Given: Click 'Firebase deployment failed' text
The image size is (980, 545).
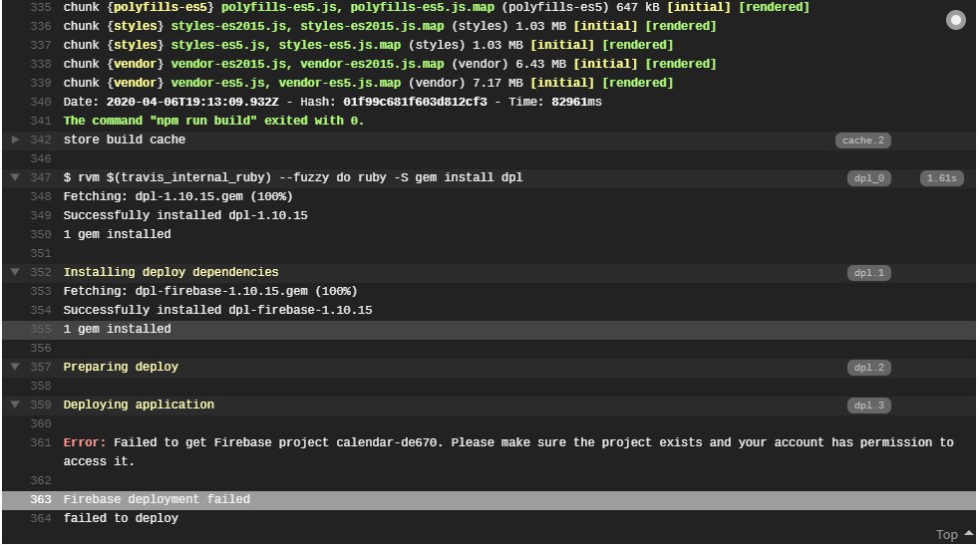Looking at the screenshot, I should click(x=157, y=499).
